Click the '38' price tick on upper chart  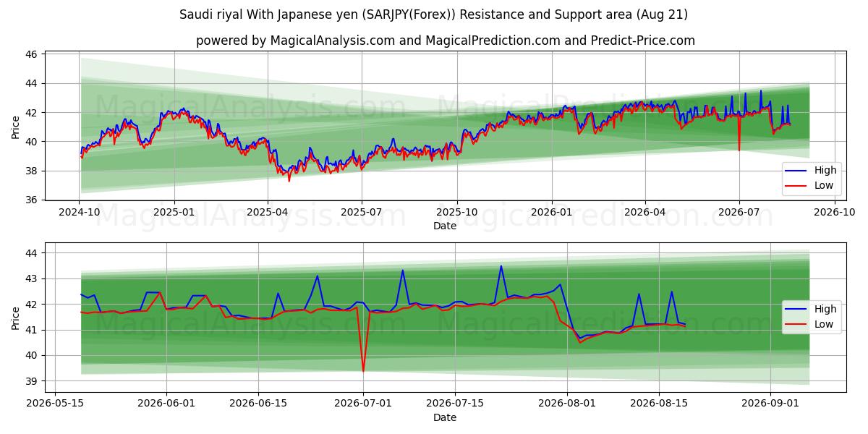pyautogui.click(x=32, y=171)
